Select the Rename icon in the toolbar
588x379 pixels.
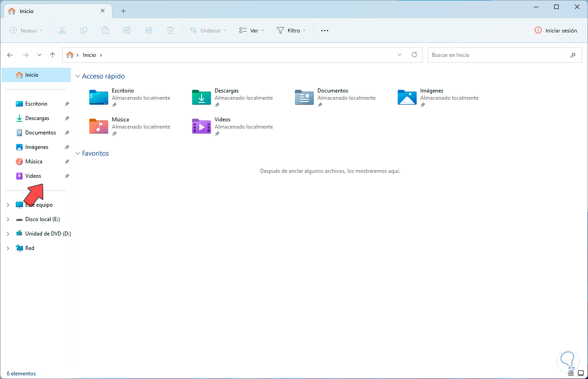coord(127,30)
